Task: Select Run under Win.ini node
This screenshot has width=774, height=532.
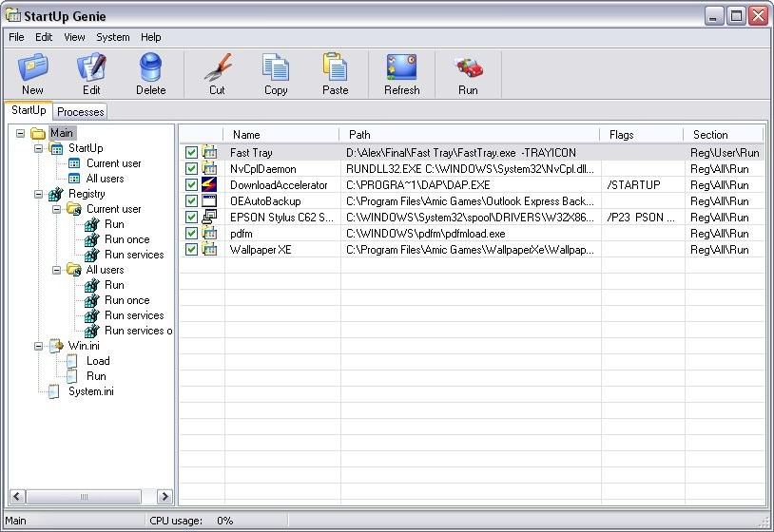Action: point(96,376)
